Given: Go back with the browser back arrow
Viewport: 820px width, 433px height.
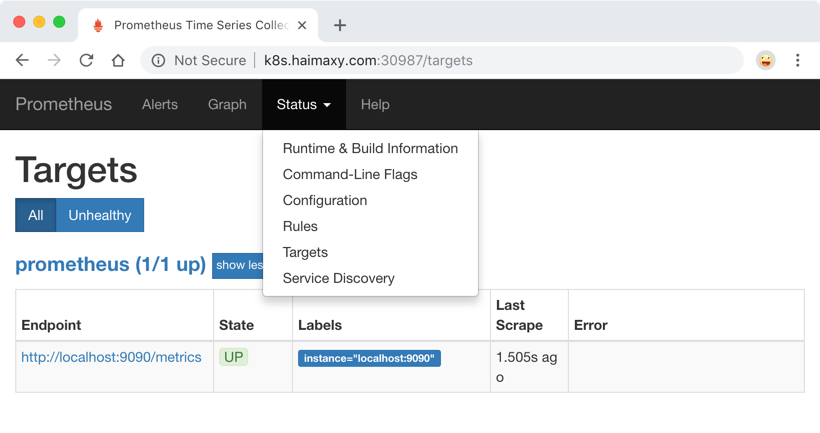Looking at the screenshot, I should coord(22,60).
